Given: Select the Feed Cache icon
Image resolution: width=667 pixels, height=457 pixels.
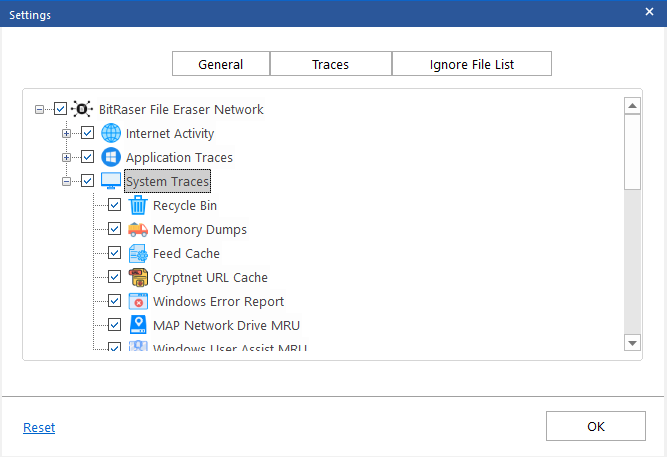Looking at the screenshot, I should tap(138, 253).
